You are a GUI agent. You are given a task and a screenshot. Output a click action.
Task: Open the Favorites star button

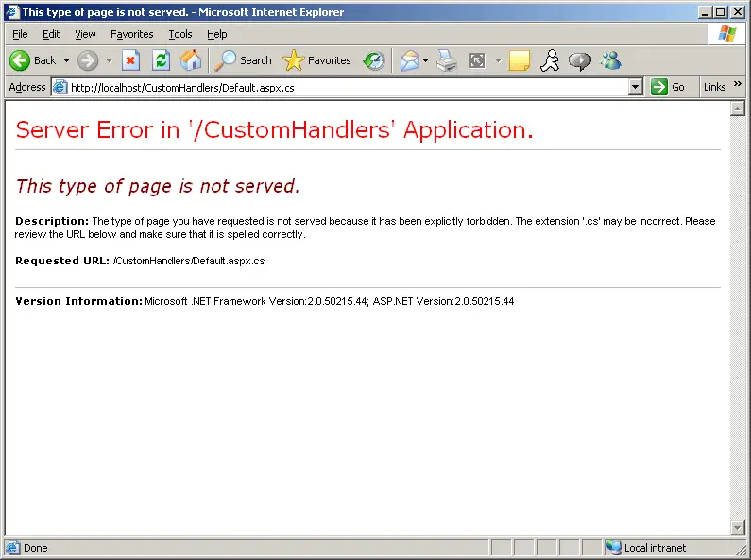pyautogui.click(x=316, y=60)
